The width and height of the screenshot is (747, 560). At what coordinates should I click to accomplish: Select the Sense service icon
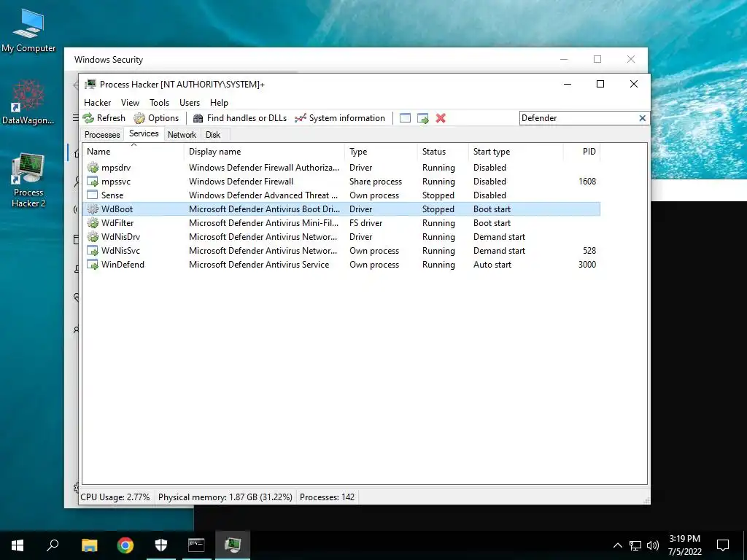93,195
